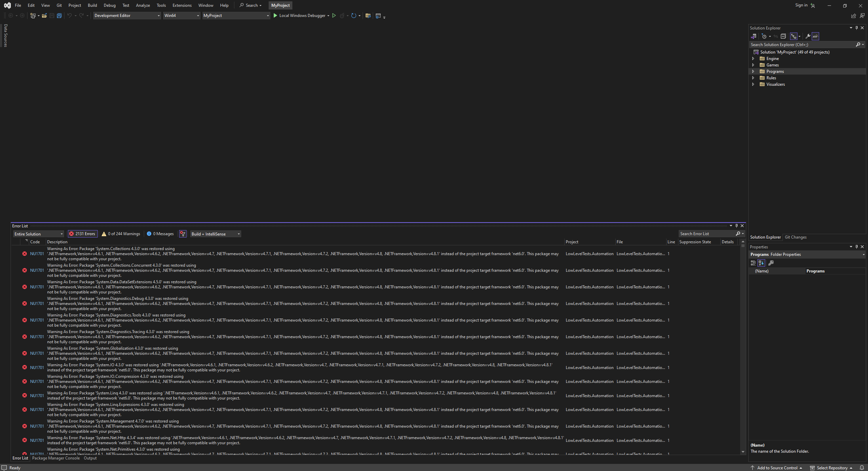Open the Entire Solution scope dropdown

[x=38, y=234]
